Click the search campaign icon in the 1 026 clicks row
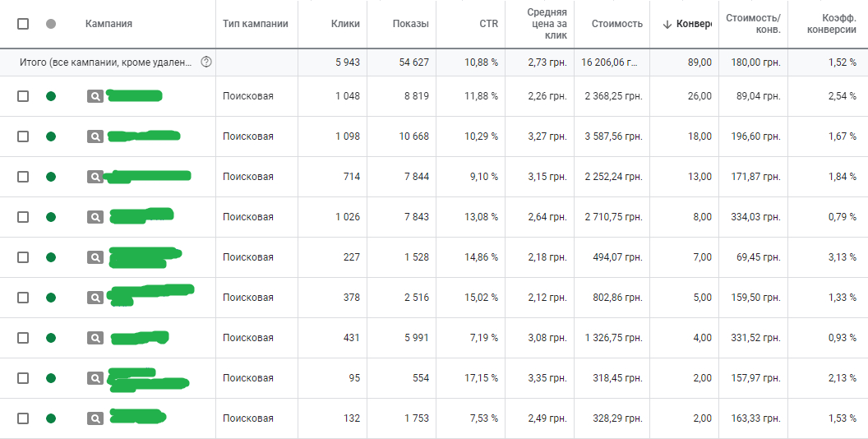Screen dimensions: 868x439 pos(95,217)
